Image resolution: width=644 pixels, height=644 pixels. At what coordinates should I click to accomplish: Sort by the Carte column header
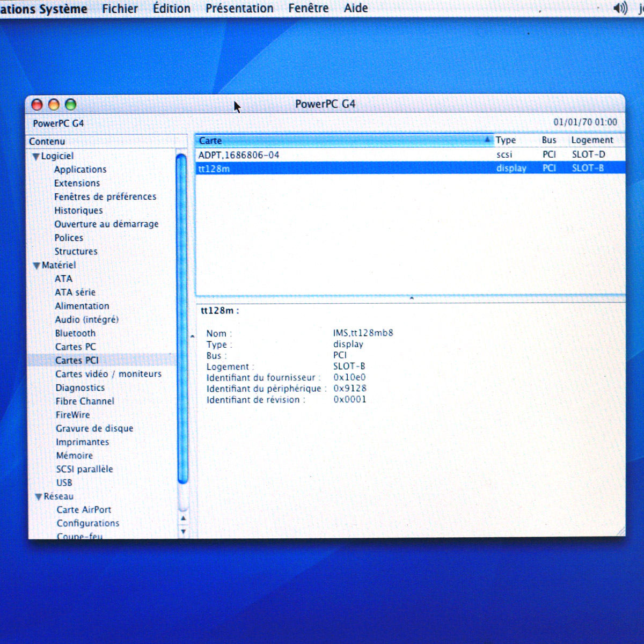343,141
